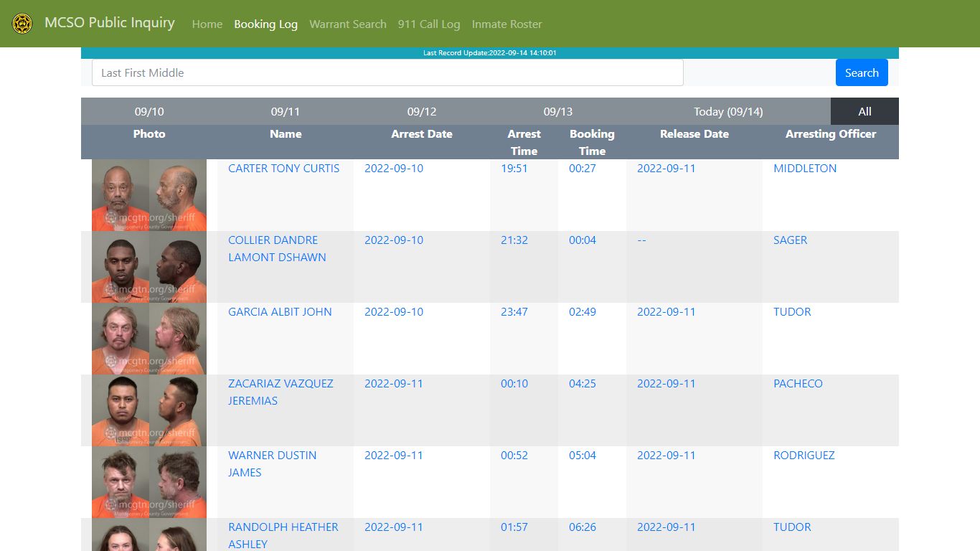The height and width of the screenshot is (551, 980).
Task: Open the 911 Call Log page
Action: [x=429, y=24]
